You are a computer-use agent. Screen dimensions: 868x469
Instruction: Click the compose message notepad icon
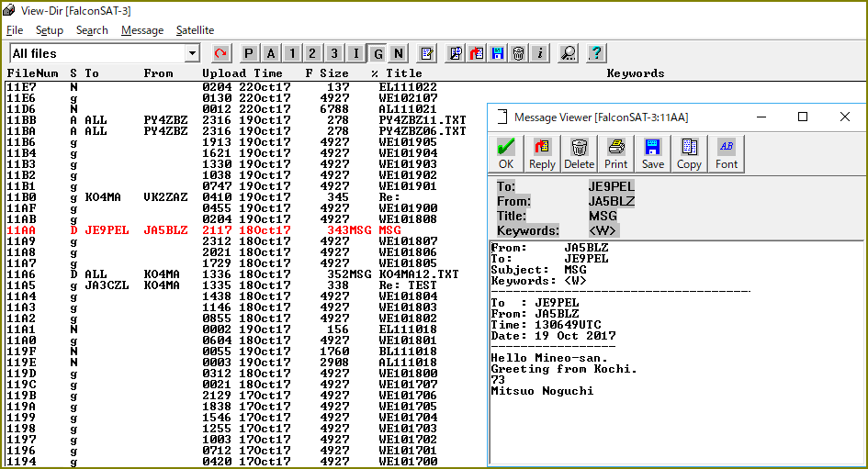tap(427, 53)
